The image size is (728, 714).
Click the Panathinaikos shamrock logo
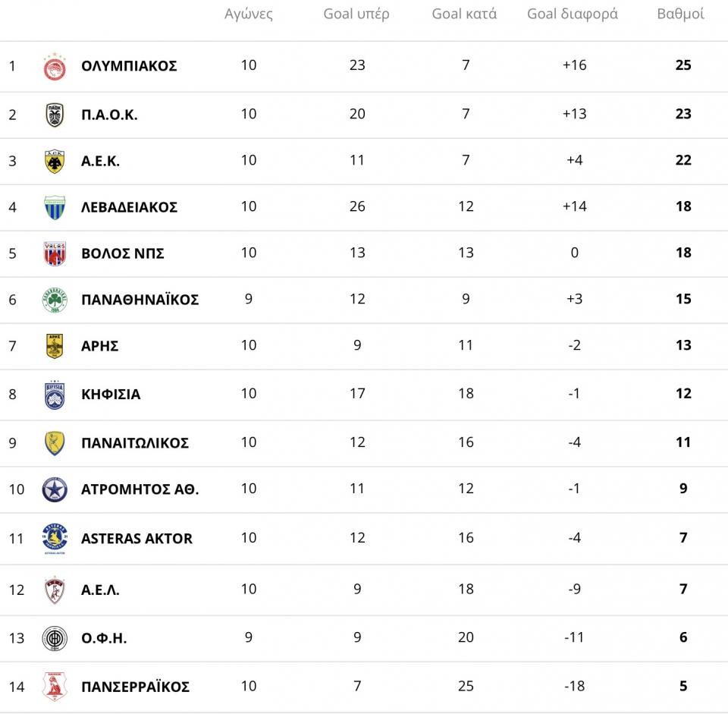[x=55, y=300]
